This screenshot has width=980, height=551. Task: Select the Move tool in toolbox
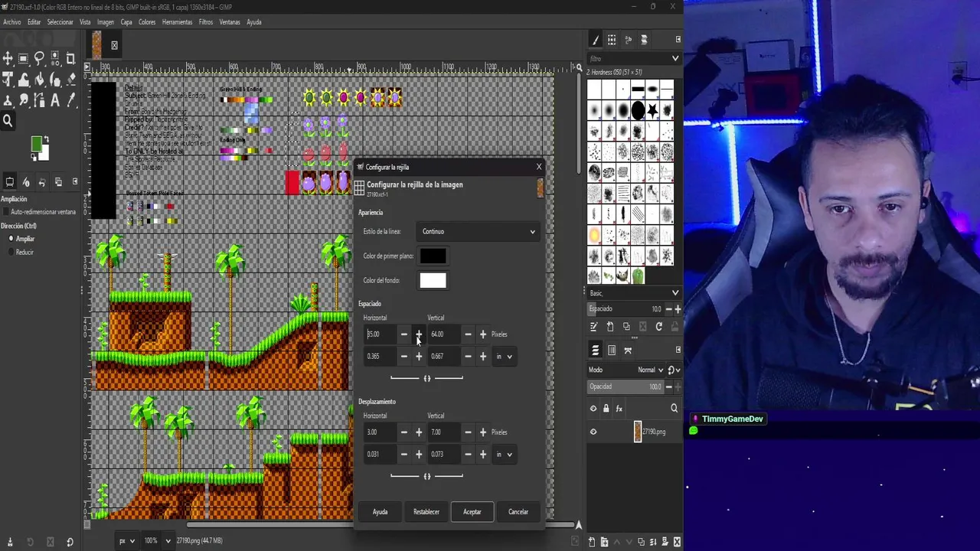8,58
